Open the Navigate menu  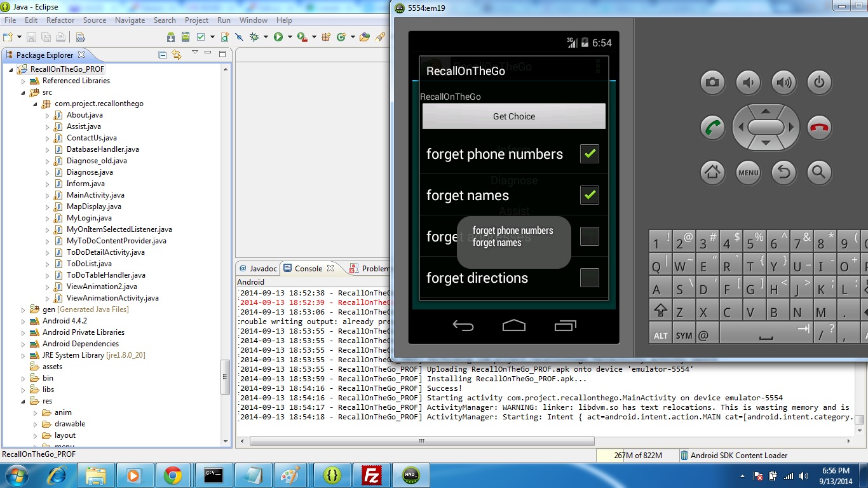point(130,20)
